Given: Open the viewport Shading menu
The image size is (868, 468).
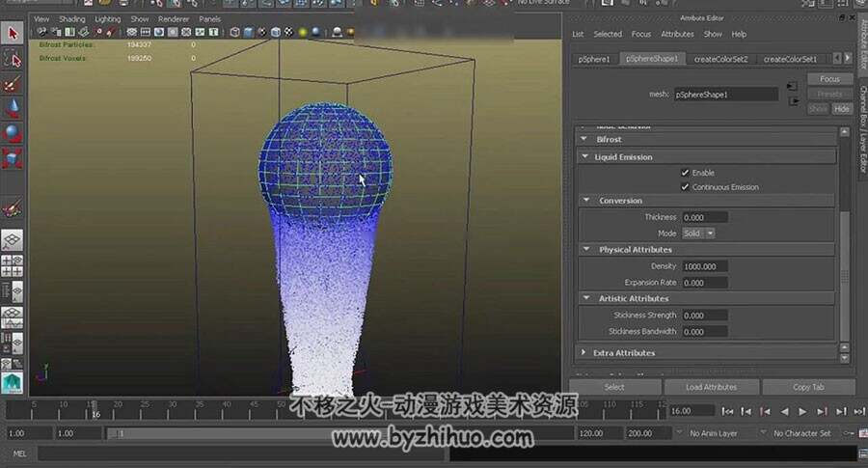Looking at the screenshot, I should [72, 19].
